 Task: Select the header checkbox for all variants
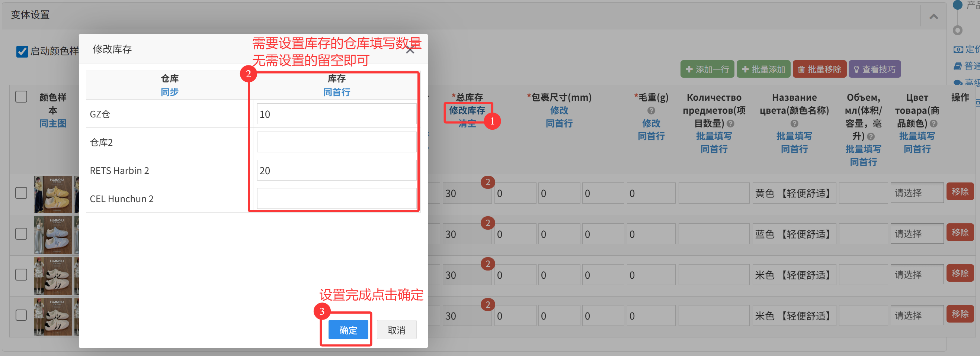[x=21, y=97]
